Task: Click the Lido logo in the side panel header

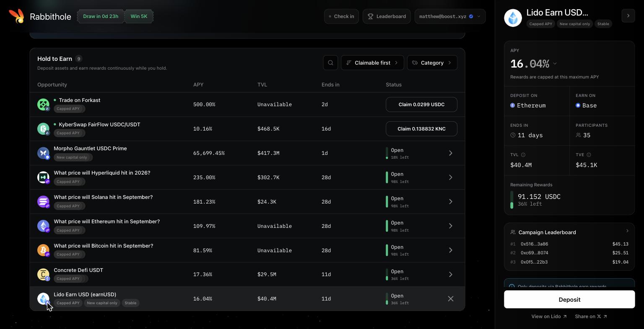Action: point(513,18)
